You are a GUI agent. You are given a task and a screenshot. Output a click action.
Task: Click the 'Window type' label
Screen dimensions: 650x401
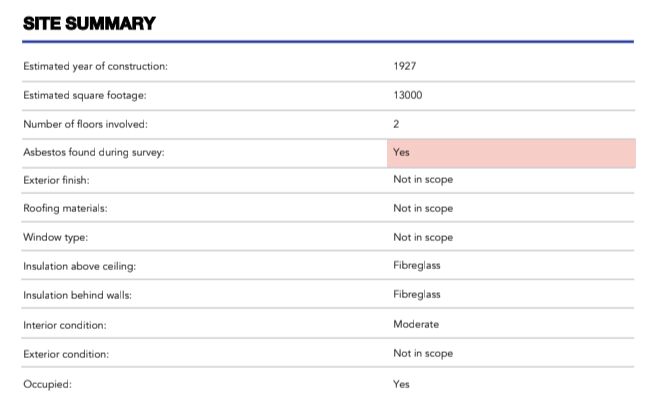coord(54,237)
